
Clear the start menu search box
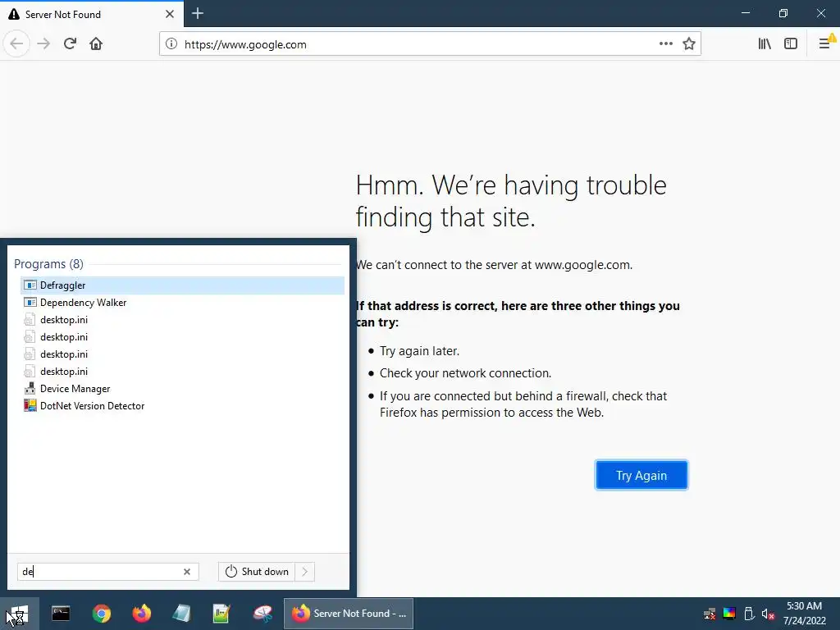[x=186, y=572]
